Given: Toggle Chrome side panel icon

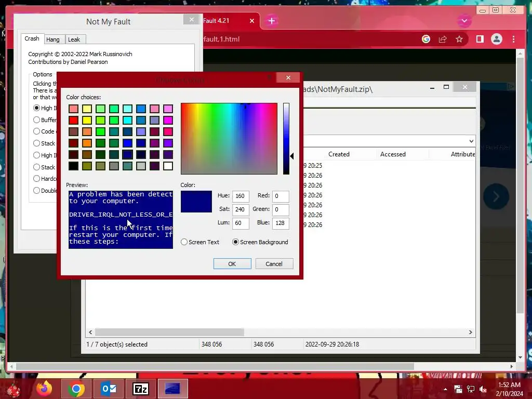Looking at the screenshot, I should [480, 39].
